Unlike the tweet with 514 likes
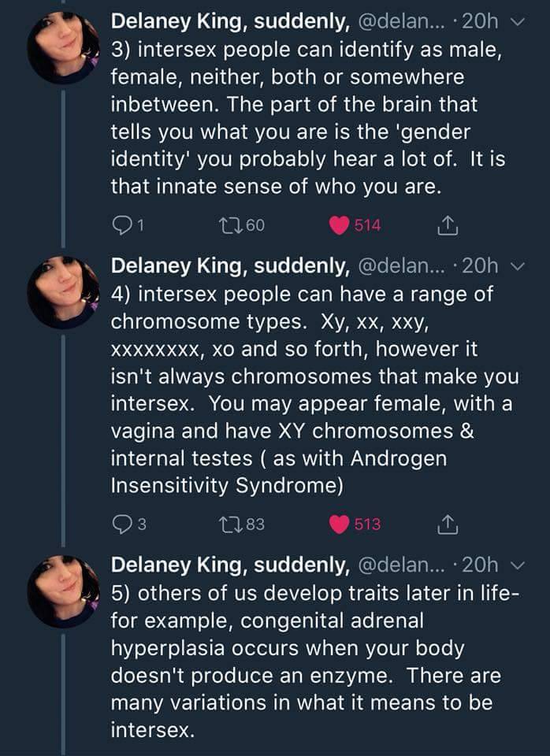Screen dimensions: 550x756 [340, 226]
